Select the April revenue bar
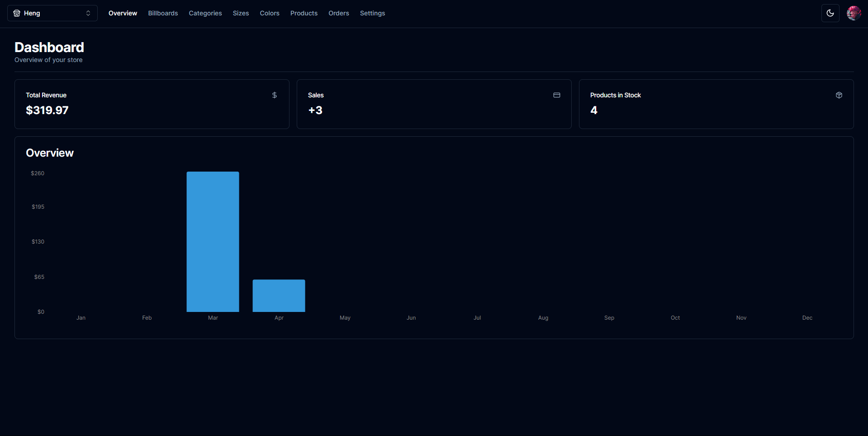 [x=279, y=296]
